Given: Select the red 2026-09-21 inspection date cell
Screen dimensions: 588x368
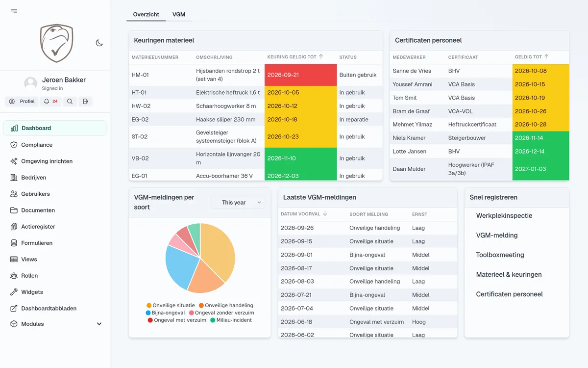Looking at the screenshot, I should [x=301, y=75].
